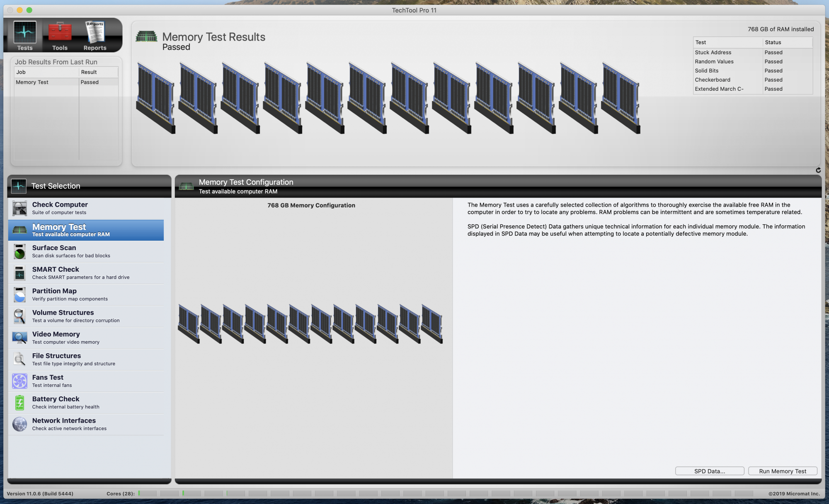Click the Memory Test Results RAM icon

146,36
